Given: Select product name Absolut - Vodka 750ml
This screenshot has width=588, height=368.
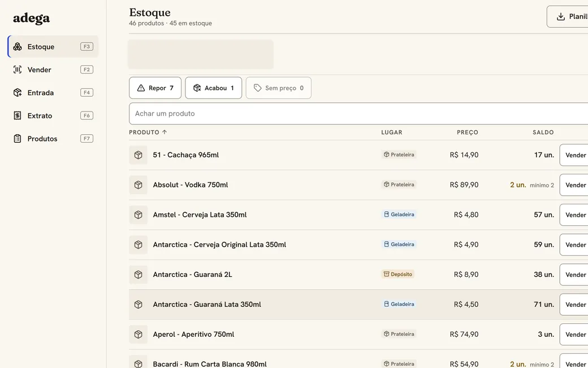Looking at the screenshot, I should click(x=190, y=185).
